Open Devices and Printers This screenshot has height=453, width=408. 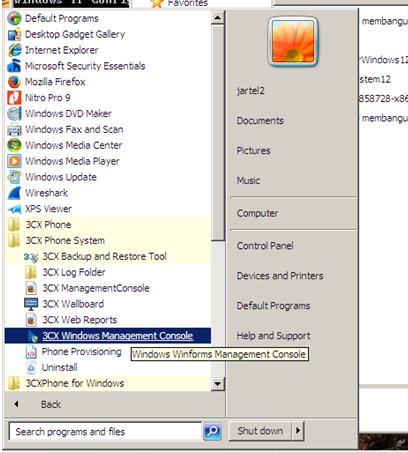click(280, 276)
